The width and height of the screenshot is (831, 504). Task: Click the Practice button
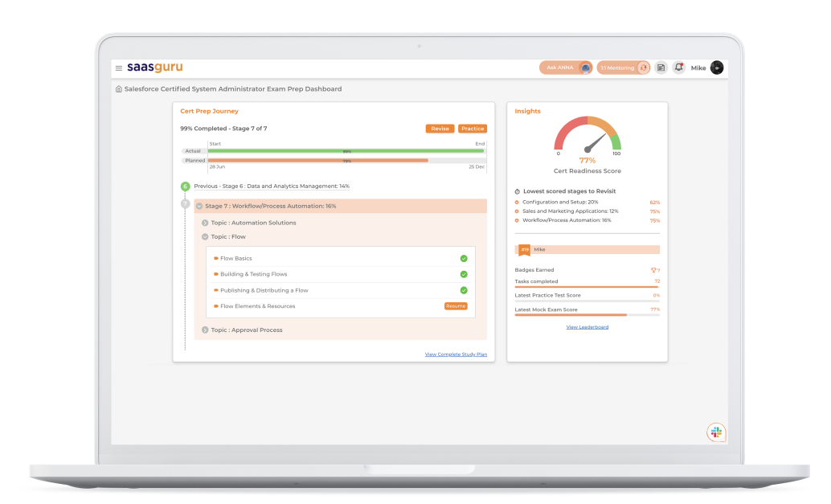[473, 129]
